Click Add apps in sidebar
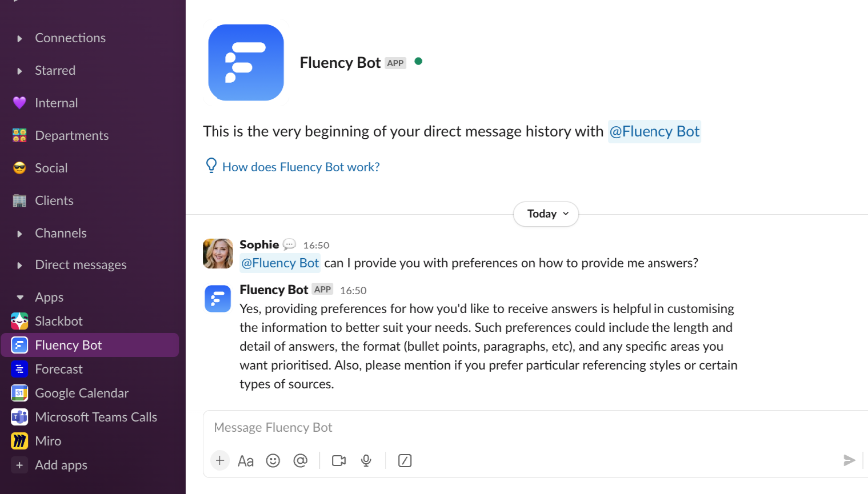This screenshot has width=868, height=494. (x=61, y=465)
